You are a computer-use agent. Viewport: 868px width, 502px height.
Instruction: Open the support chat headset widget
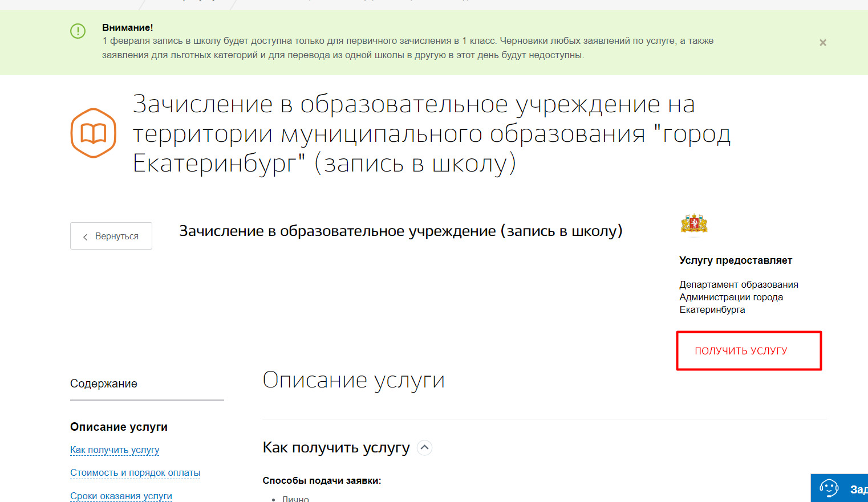(839, 488)
